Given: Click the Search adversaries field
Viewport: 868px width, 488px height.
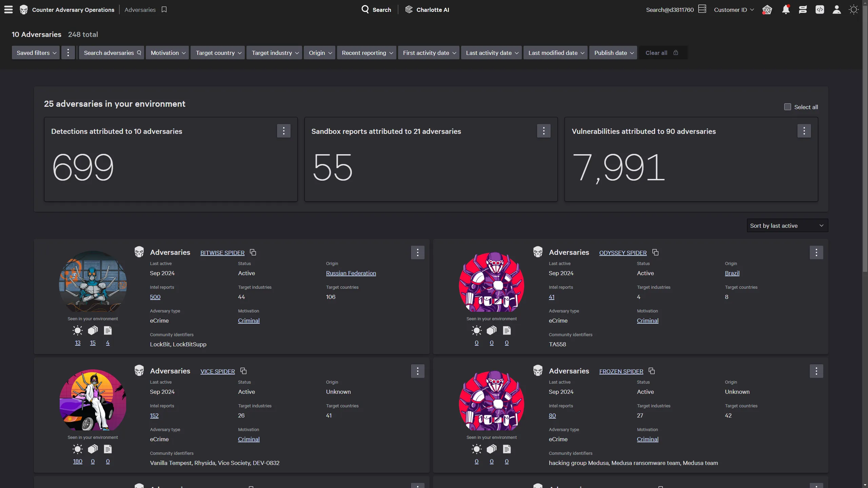Looking at the screenshot, I should coord(112,53).
